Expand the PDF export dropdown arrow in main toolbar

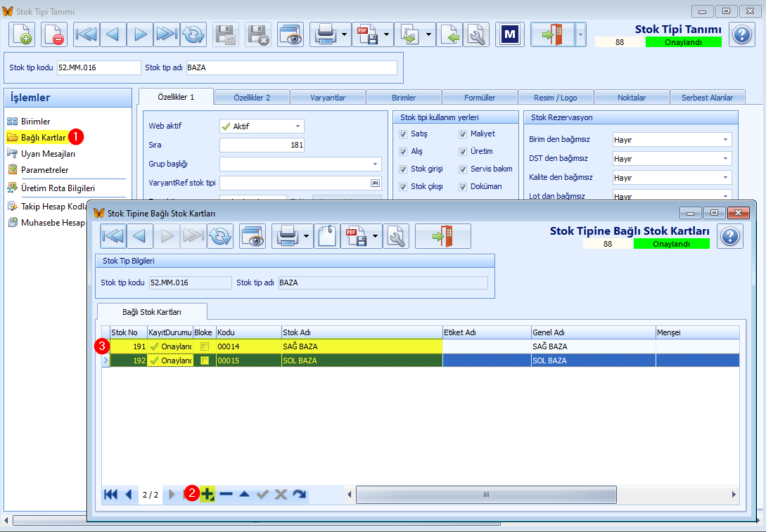(x=386, y=34)
